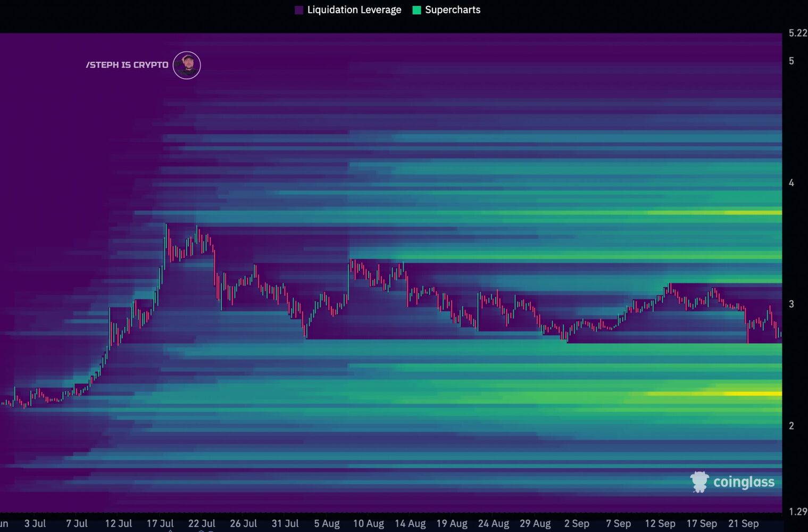This screenshot has width=808, height=532.
Task: Toggle the Supercharts legend series
Action: pos(446,10)
